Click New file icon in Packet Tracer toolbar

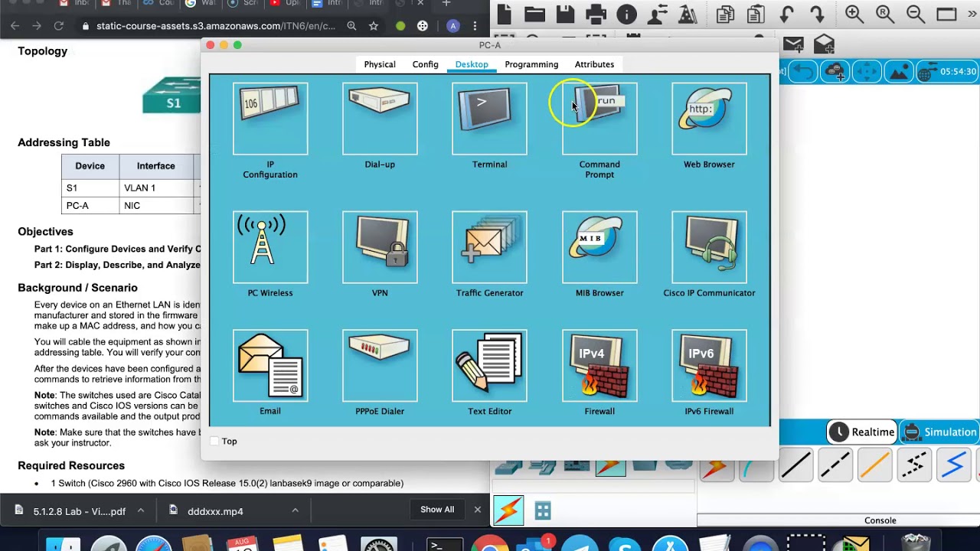[504, 14]
